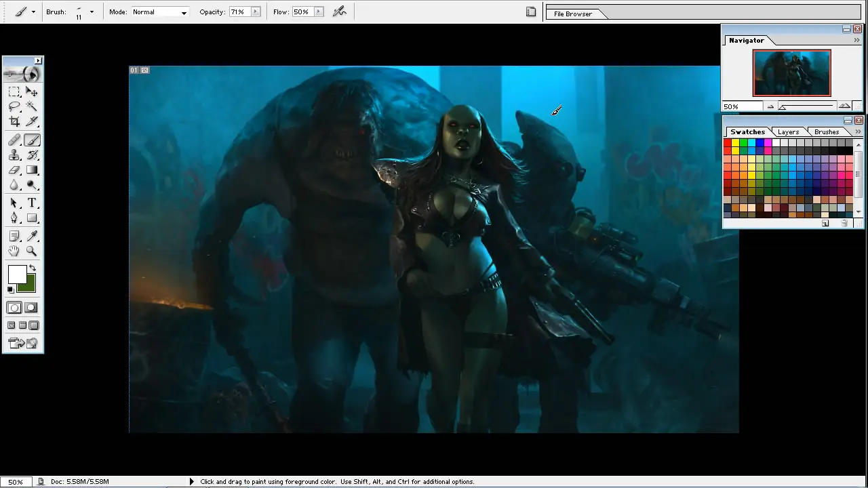Select the Pen tool
This screenshot has height=488, width=868.
tap(14, 218)
